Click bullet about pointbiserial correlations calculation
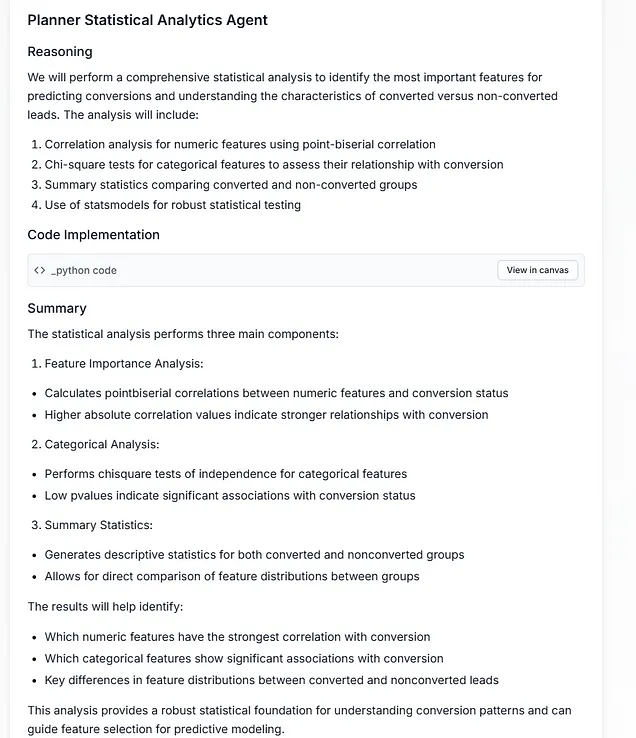 pos(276,393)
